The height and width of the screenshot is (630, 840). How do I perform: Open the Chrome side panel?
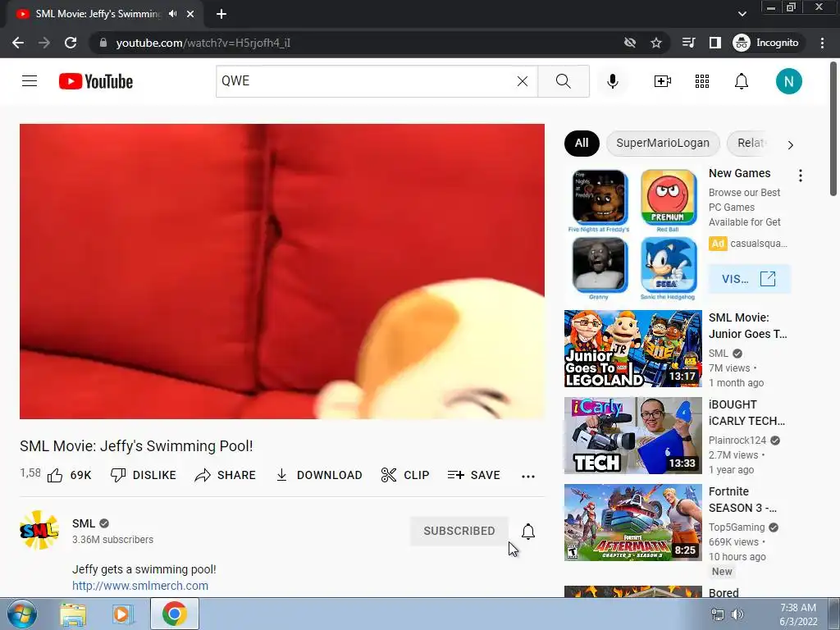tap(715, 43)
